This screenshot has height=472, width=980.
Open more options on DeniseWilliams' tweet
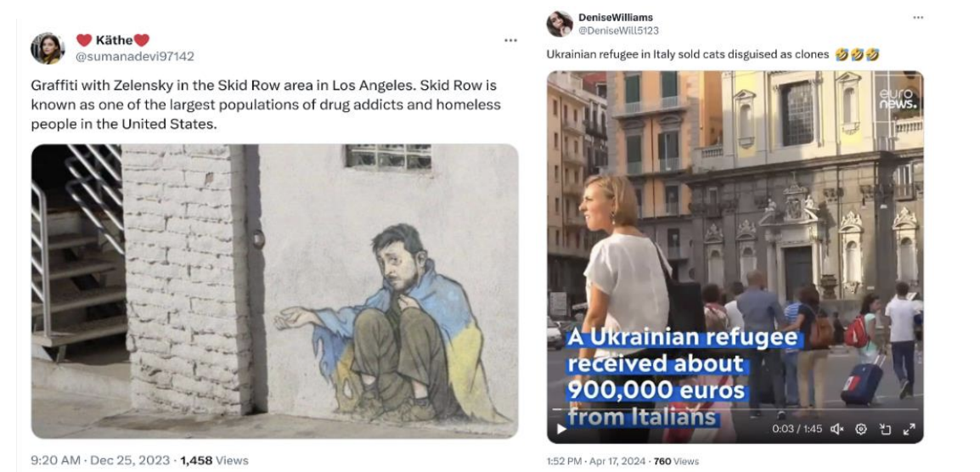[x=917, y=17]
